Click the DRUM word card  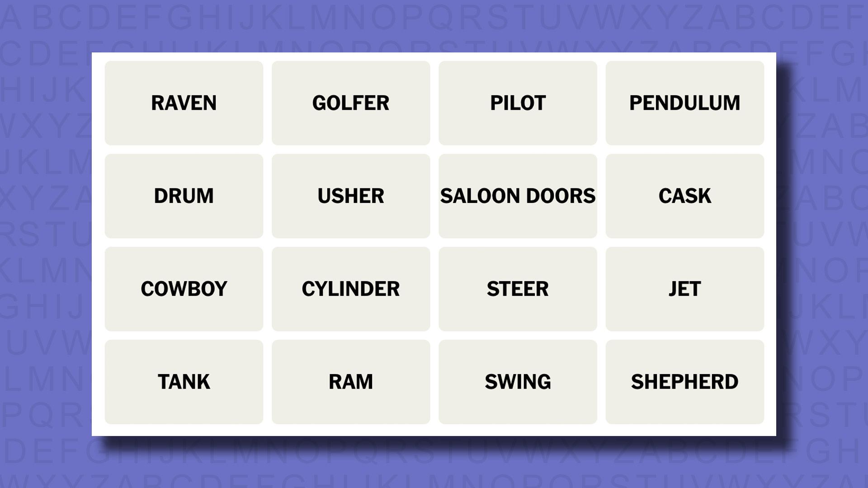pyautogui.click(x=184, y=196)
